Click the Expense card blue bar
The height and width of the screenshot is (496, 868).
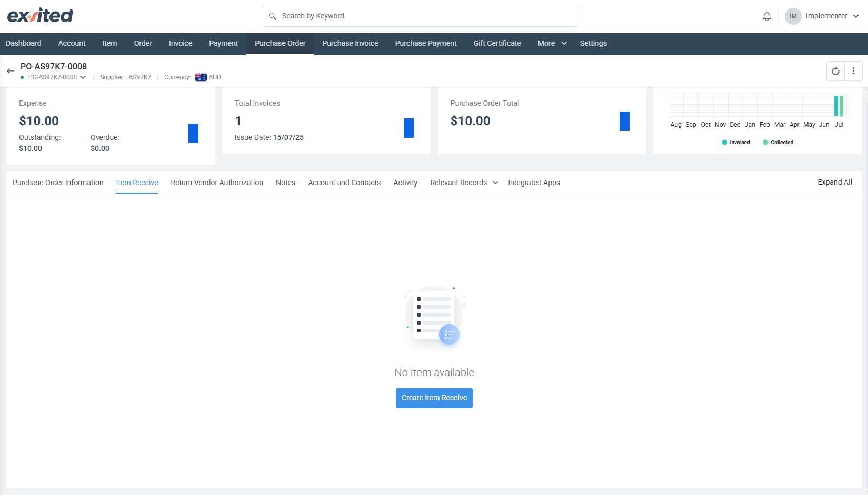[193, 133]
